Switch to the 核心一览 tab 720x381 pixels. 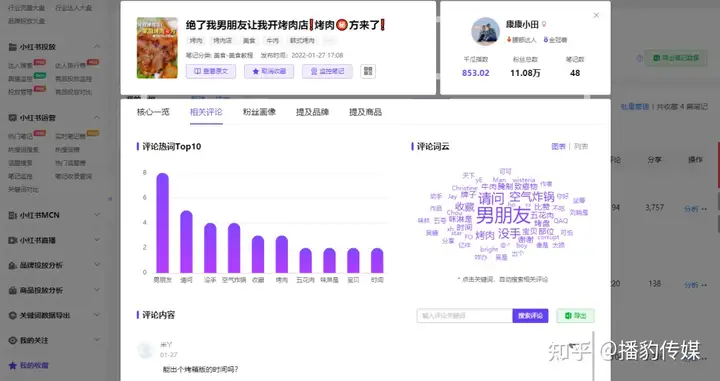[x=153, y=112]
